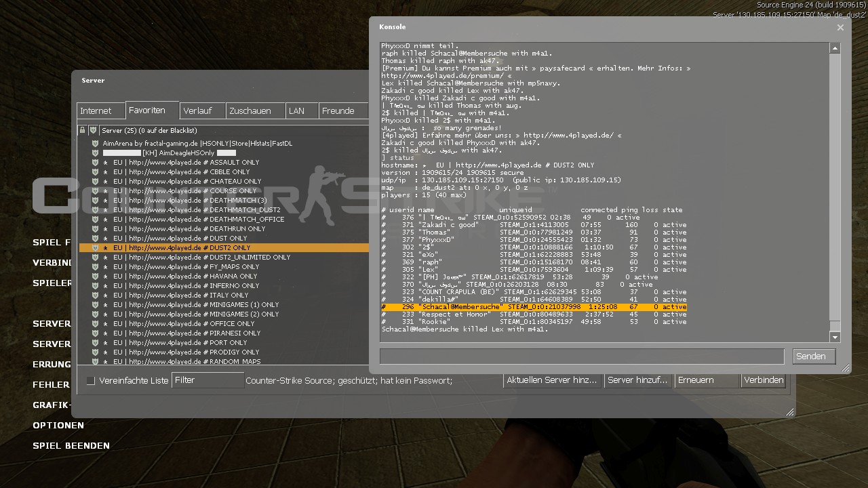Click the console vertical scrollbar track
Screen dimensions: 868x488
click(835, 192)
